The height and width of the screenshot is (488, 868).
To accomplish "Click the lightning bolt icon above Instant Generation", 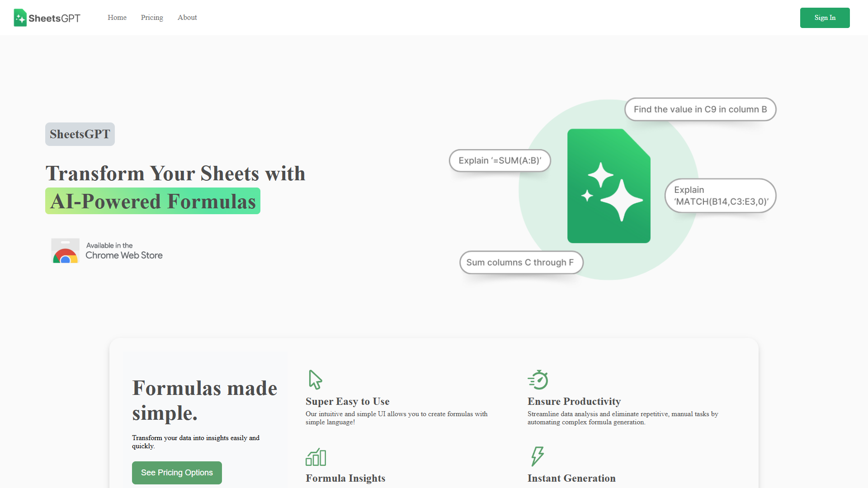I will pyautogui.click(x=538, y=456).
